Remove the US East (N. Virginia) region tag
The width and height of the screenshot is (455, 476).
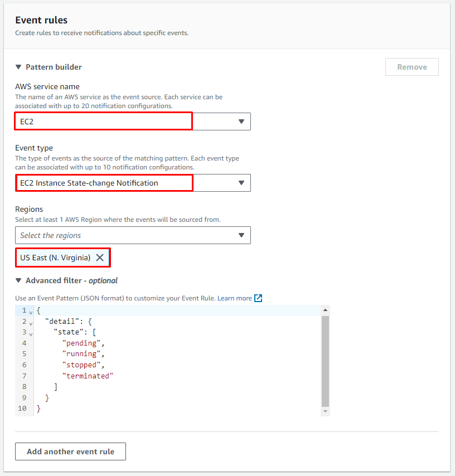click(x=100, y=258)
